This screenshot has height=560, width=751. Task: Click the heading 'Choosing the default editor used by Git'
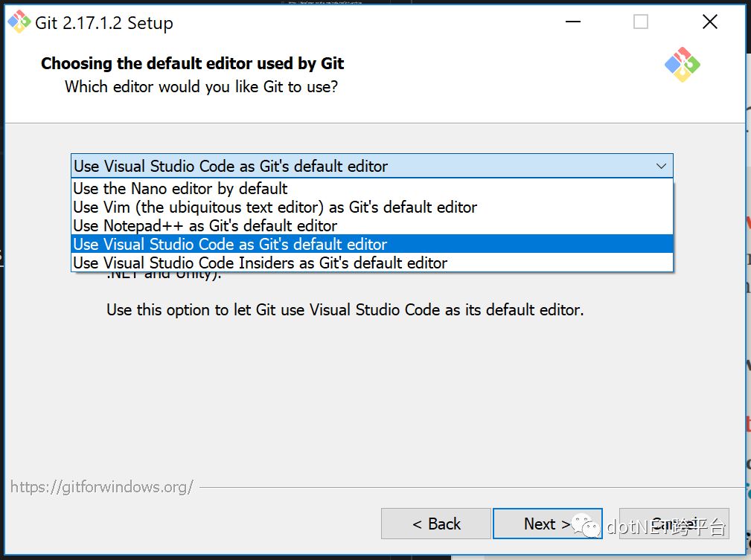tap(193, 63)
